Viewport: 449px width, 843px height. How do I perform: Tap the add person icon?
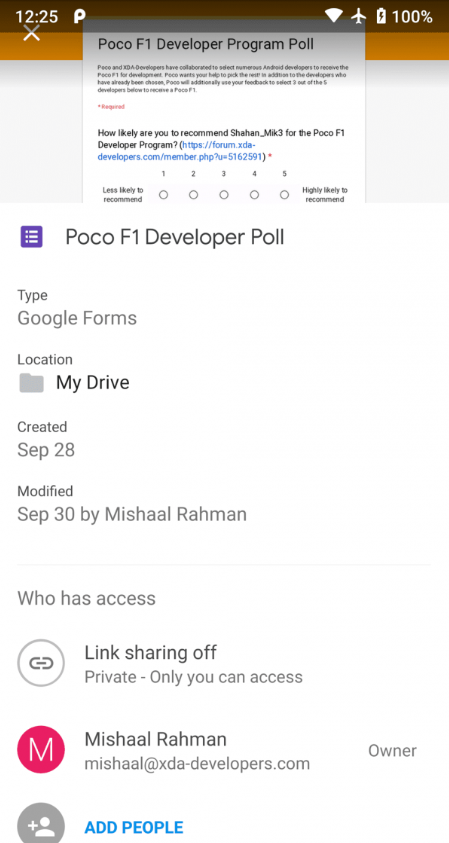pyautogui.click(x=41, y=826)
